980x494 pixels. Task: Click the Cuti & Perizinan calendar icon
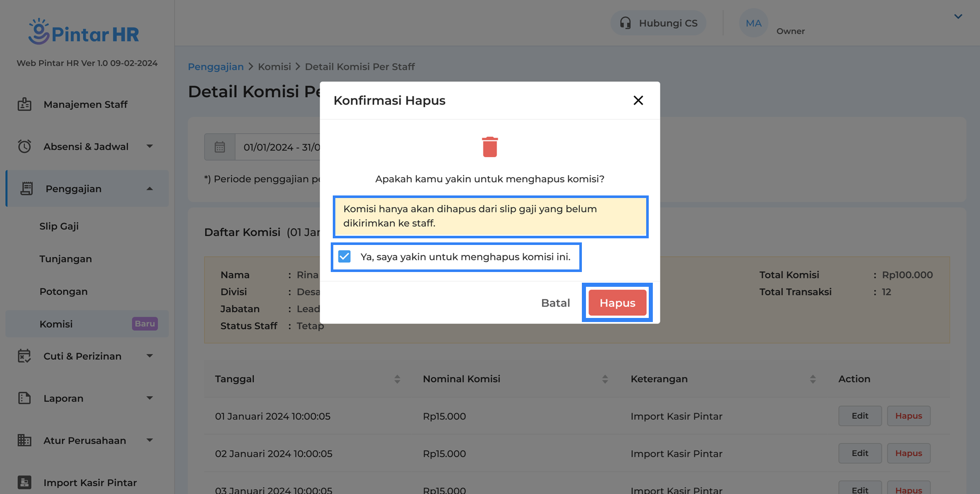tap(24, 356)
